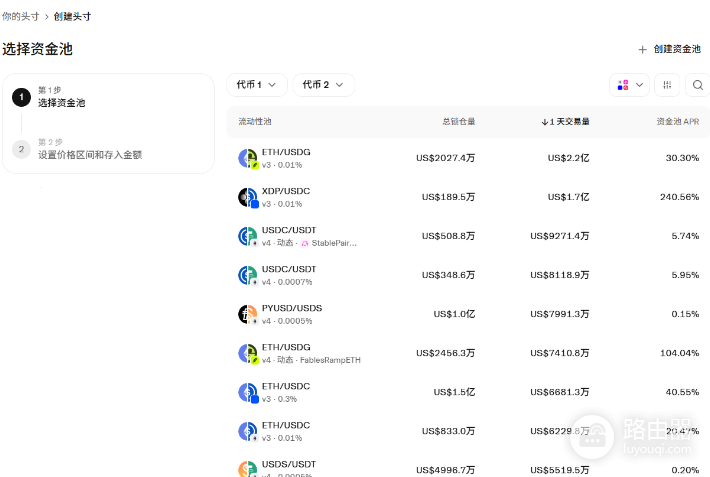Image resolution: width=710 pixels, height=477 pixels.
Task: Click volume value US$7410.8万
Action: coord(560,353)
